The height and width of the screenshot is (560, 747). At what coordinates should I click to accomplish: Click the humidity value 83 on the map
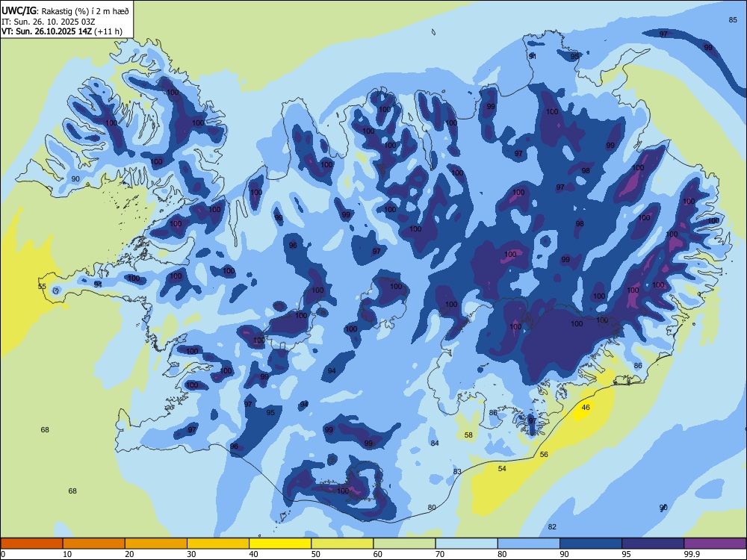click(x=457, y=471)
